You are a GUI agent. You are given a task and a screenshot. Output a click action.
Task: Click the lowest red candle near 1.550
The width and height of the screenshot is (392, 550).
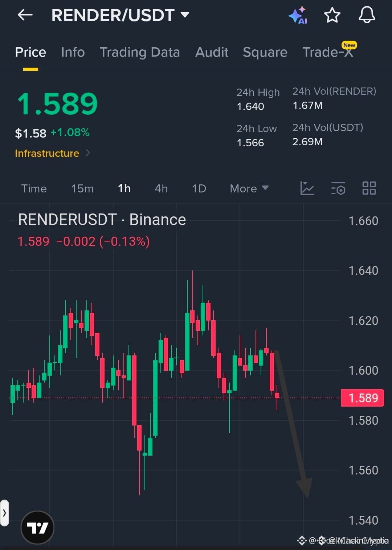(x=139, y=459)
